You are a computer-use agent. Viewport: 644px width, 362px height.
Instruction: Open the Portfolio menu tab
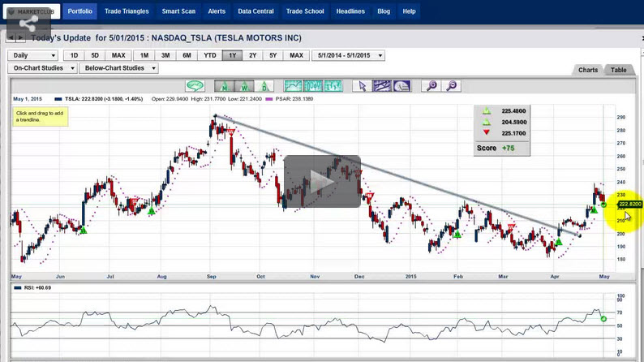point(79,11)
